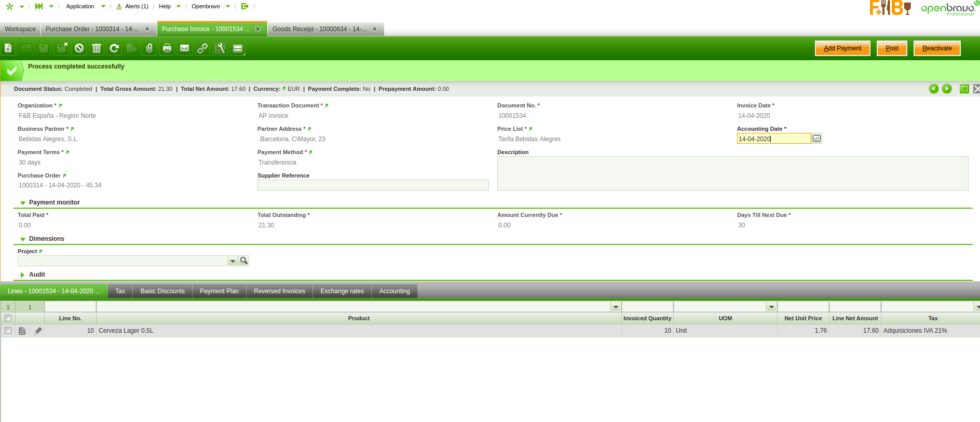Switch to the Payment Plan tab

(219, 291)
